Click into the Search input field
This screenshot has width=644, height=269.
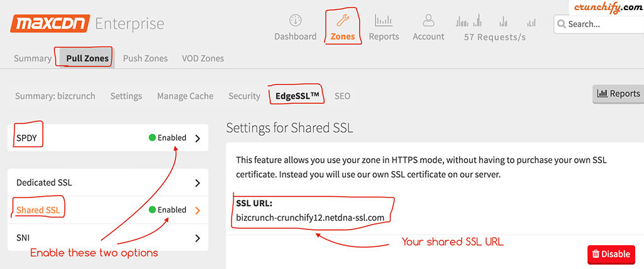599,24
